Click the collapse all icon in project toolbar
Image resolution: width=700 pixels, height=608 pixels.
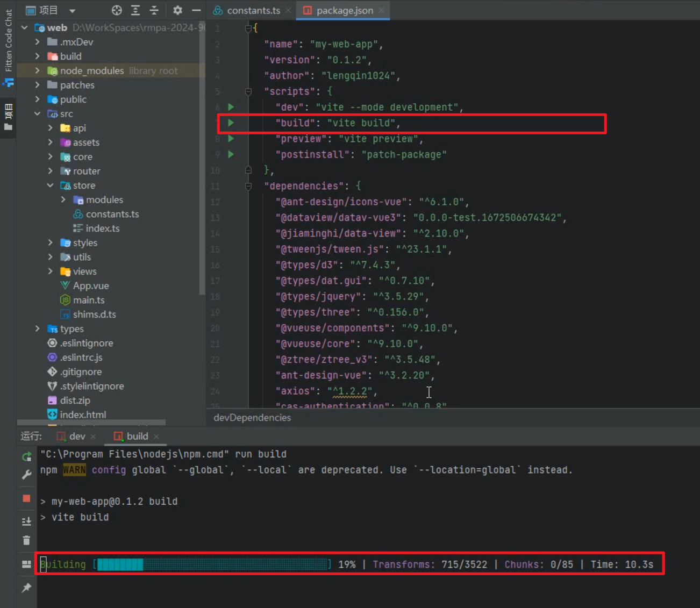pos(154,10)
